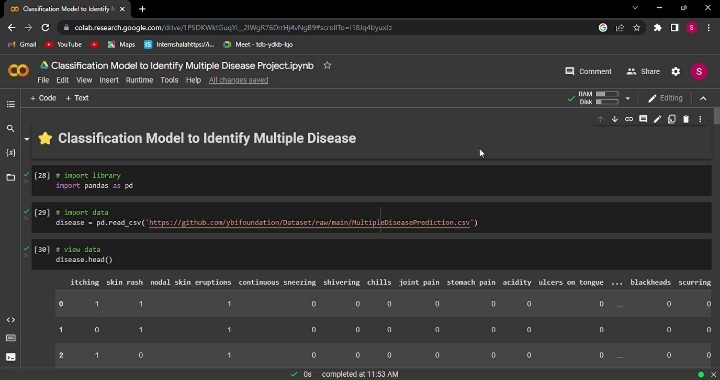Collapse the header with the up chevron
The width and height of the screenshot is (720, 380).
pos(703,98)
